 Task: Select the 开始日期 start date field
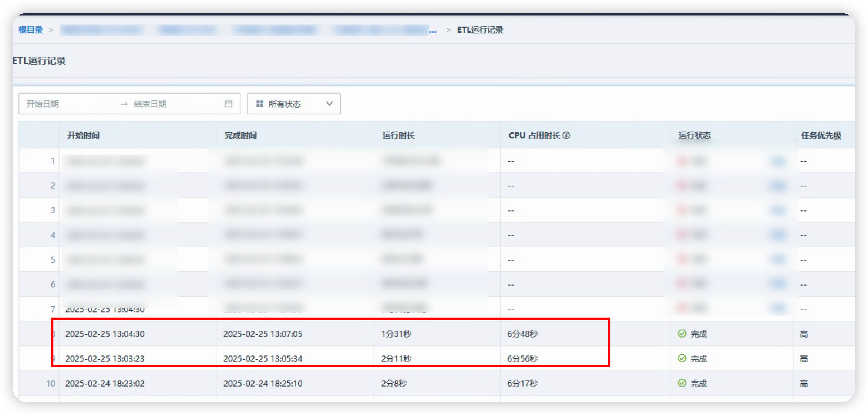43,104
